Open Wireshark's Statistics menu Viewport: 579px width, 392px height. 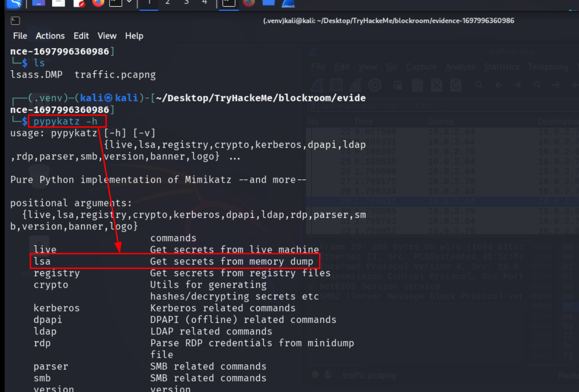point(501,67)
